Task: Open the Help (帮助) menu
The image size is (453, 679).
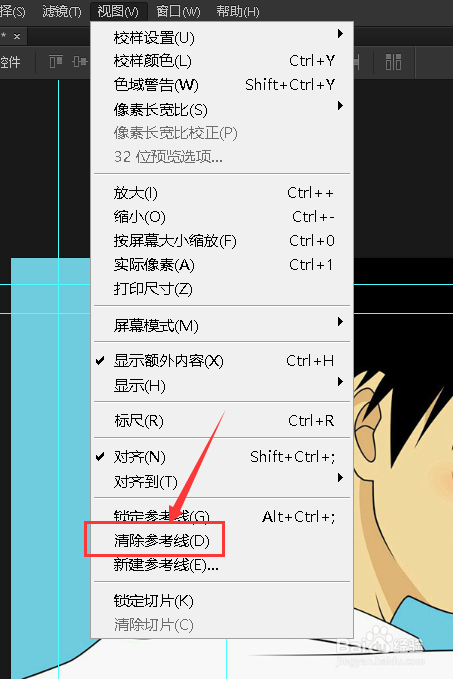Action: pos(238,11)
